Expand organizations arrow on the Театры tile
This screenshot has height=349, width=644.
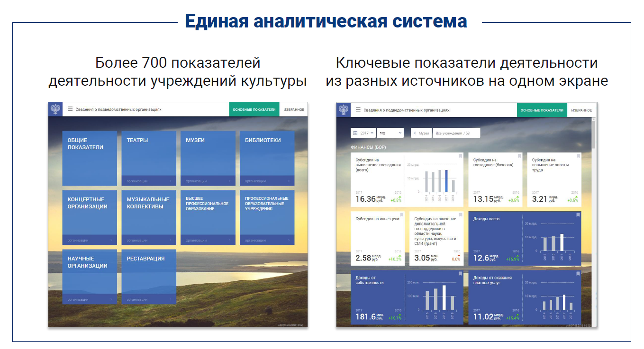[171, 181]
